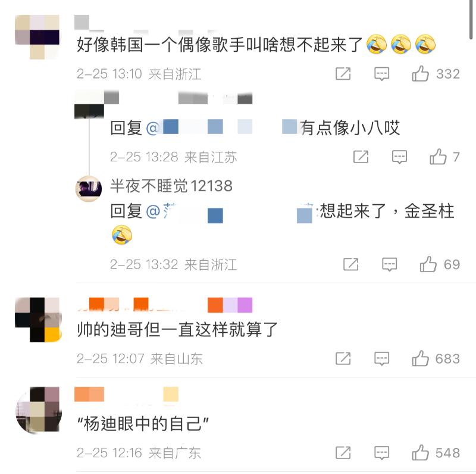Like the 金圣柱 reply with 69 likes
The width and height of the screenshot is (476, 474).
click(x=428, y=264)
